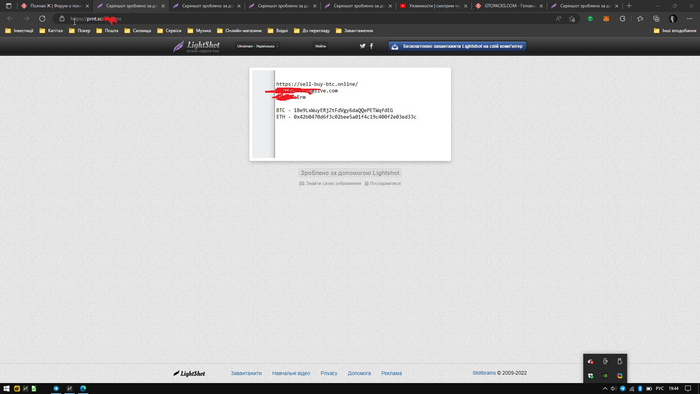Open the user profile avatar
700x394 pixels.
coord(673,19)
